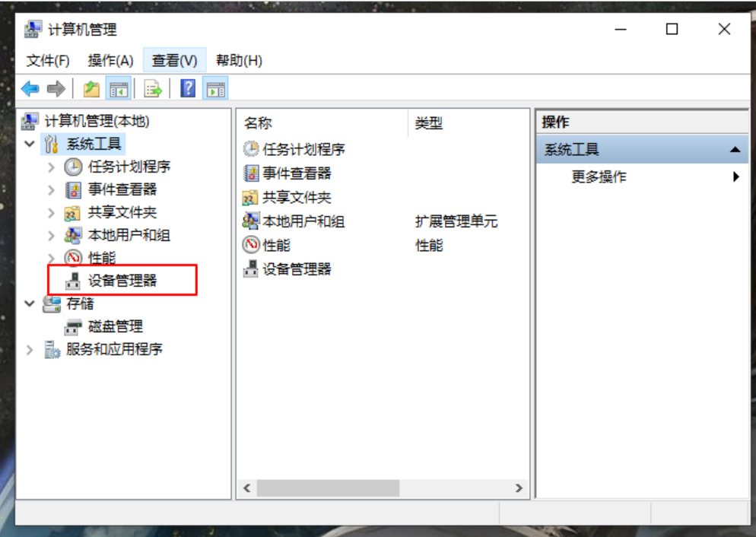Click the Export list toolbar icon
This screenshot has width=756, height=537.
pyautogui.click(x=153, y=89)
